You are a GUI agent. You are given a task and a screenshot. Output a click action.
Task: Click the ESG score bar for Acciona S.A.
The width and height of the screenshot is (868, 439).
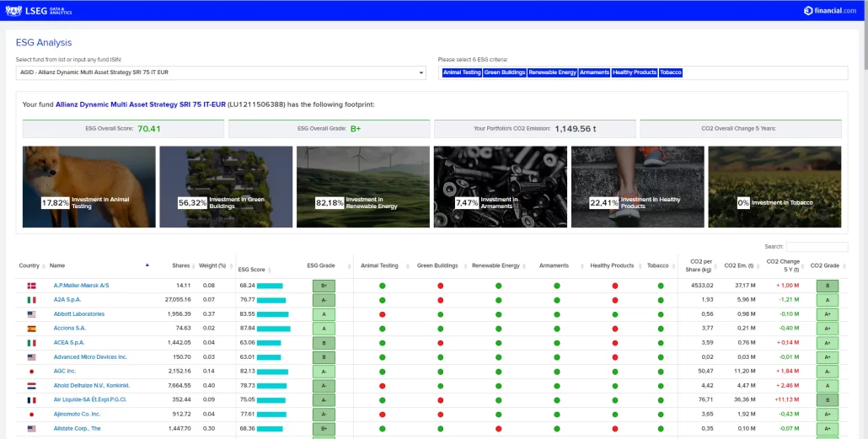(x=273, y=329)
